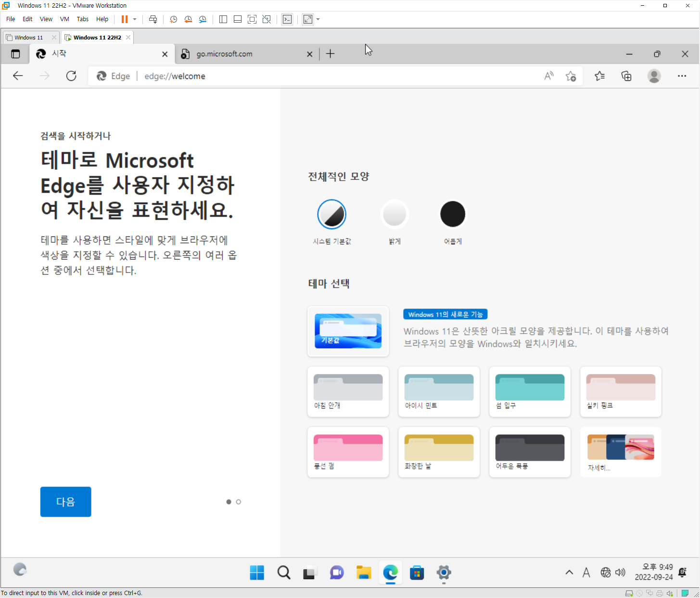
Task: Choose the 아이시 민트 theme
Action: pyautogui.click(x=439, y=391)
